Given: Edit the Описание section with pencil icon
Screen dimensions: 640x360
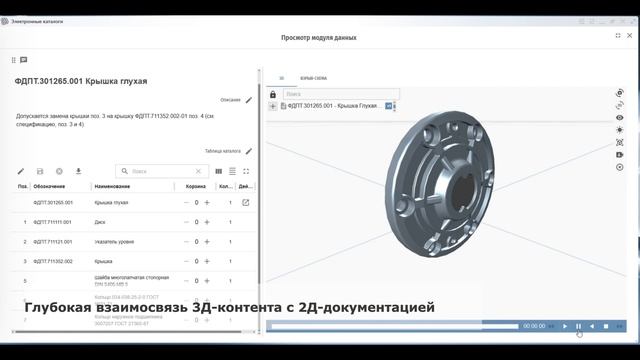Looking at the screenshot, I should click(249, 100).
